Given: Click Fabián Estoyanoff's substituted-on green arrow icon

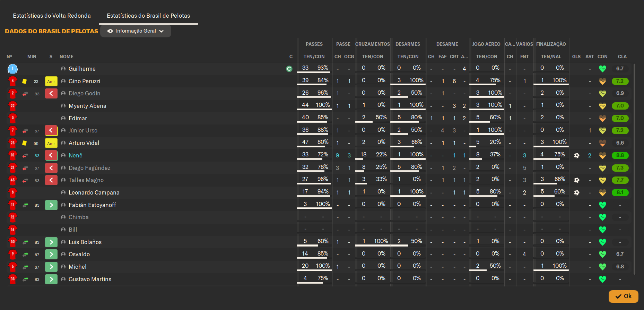Looking at the screenshot, I should (51, 205).
